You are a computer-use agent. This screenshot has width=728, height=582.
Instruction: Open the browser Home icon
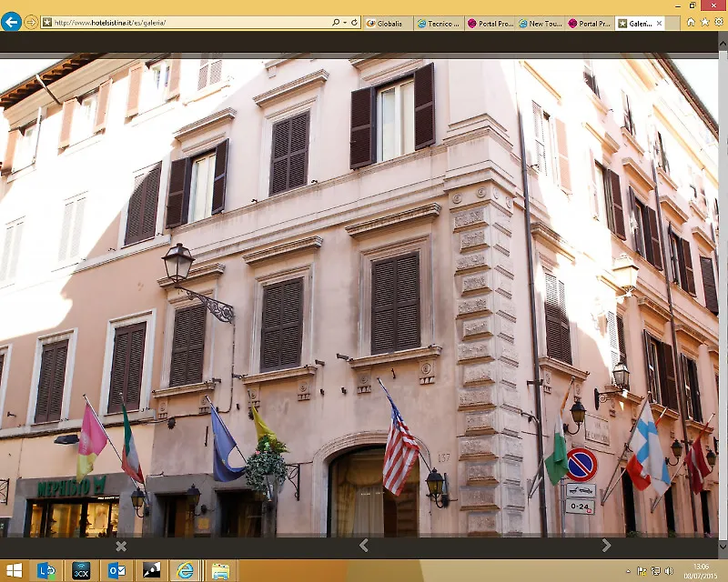[x=691, y=22]
